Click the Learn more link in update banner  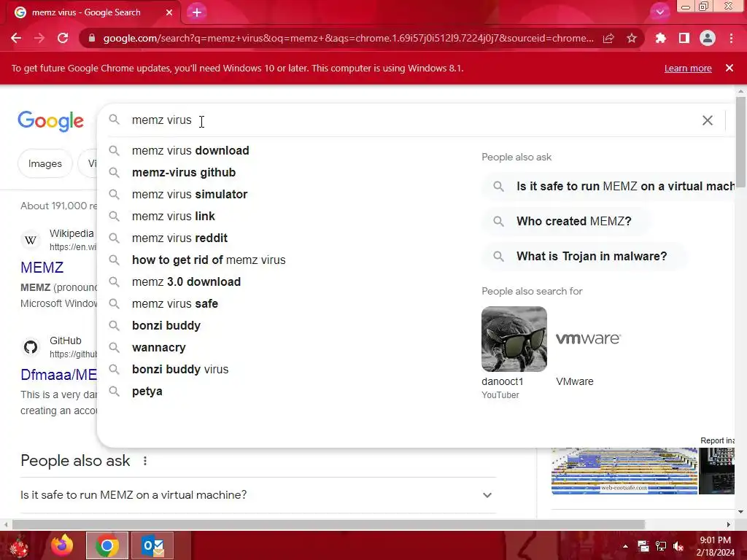[688, 68]
